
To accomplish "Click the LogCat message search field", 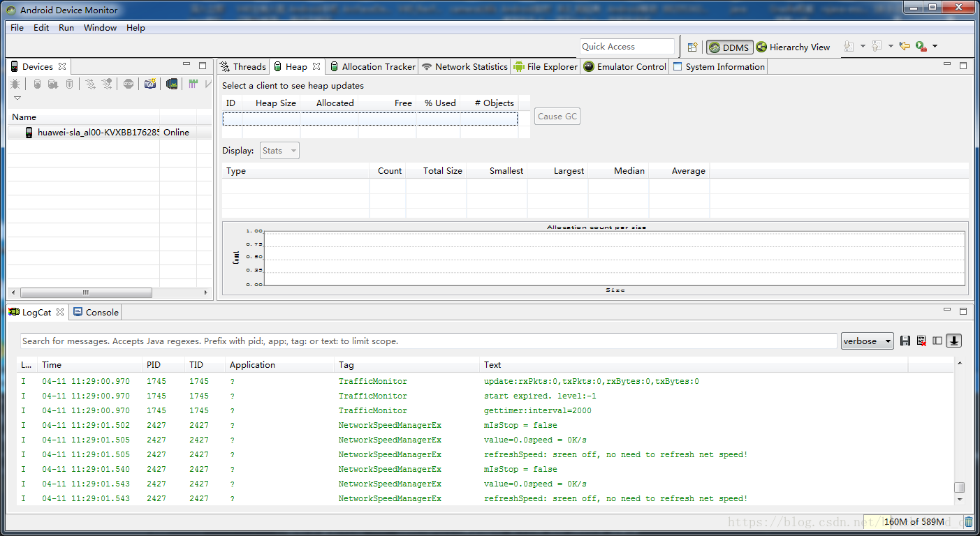I will (427, 341).
